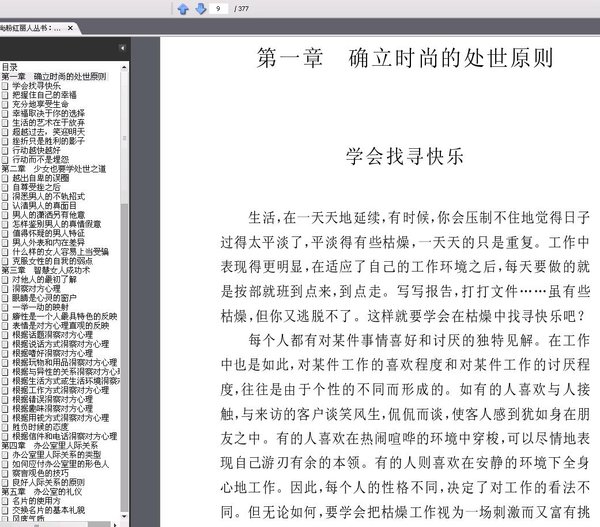Click the bookmark icon beside 超越过去，笑迎明天
This screenshot has width=600, height=527.
click(5, 132)
